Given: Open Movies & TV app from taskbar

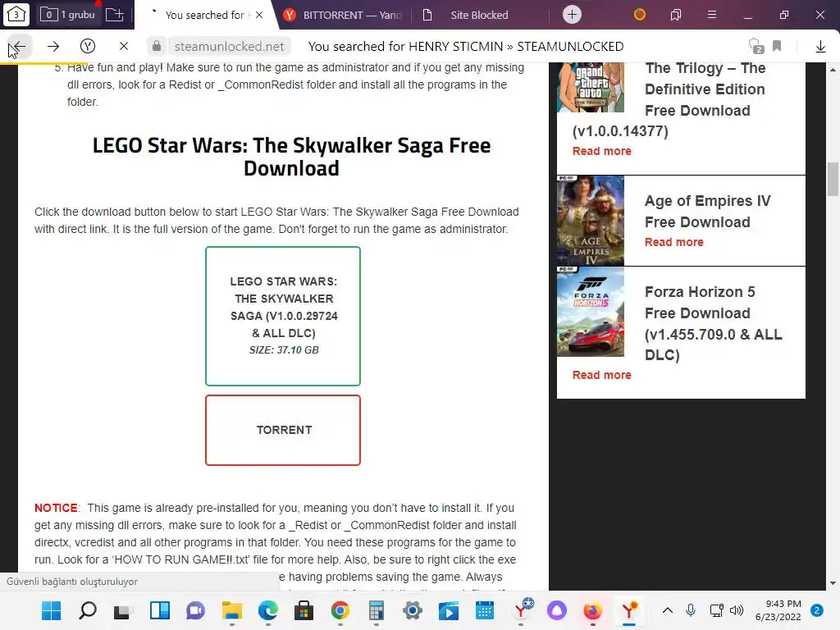Looking at the screenshot, I should tap(449, 610).
